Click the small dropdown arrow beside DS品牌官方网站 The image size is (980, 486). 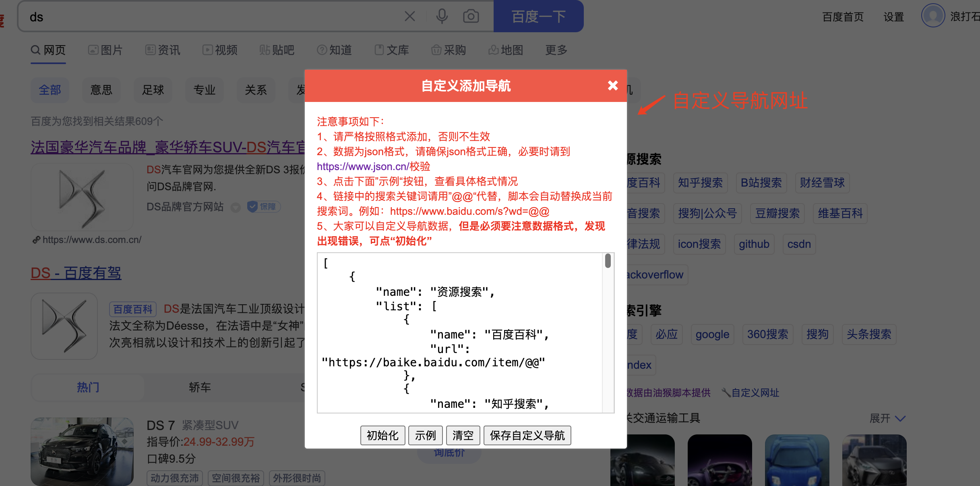pos(236,208)
